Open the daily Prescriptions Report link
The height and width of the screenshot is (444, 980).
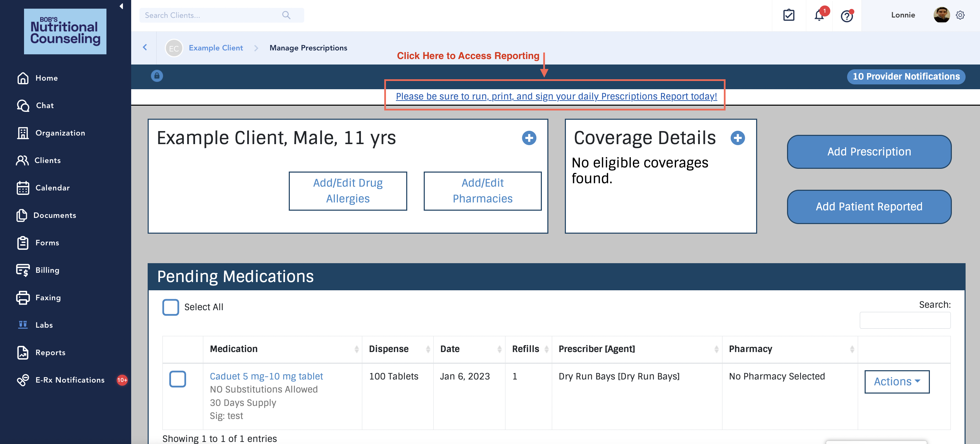click(556, 96)
